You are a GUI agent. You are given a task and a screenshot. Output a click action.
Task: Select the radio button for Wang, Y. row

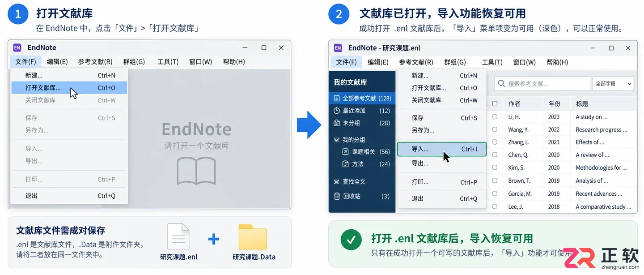point(495,129)
